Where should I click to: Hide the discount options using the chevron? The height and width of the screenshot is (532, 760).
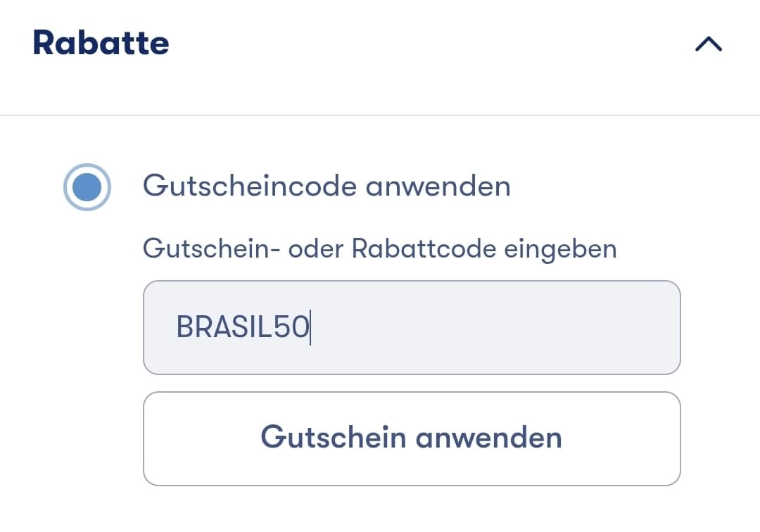[x=708, y=44]
